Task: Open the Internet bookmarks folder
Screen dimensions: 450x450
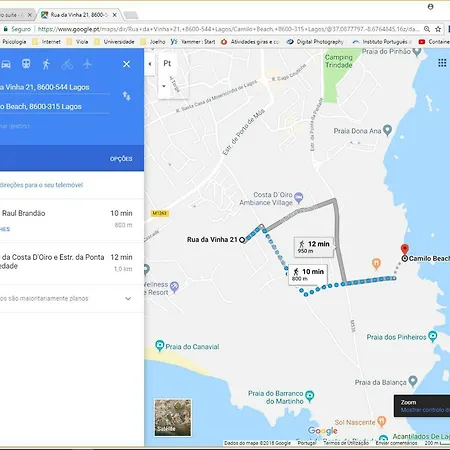Action: (x=47, y=42)
